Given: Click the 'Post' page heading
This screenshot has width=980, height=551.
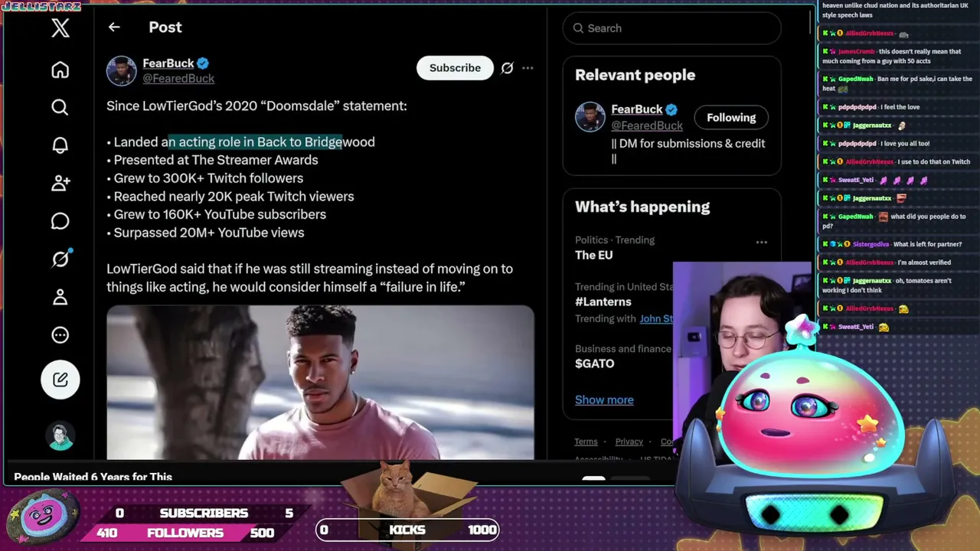Looking at the screenshot, I should tap(165, 28).
